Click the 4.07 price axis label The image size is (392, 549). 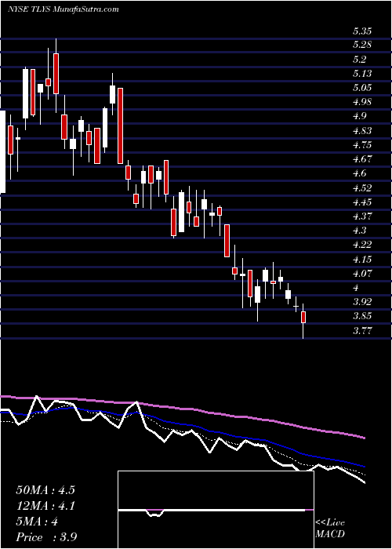point(362,274)
